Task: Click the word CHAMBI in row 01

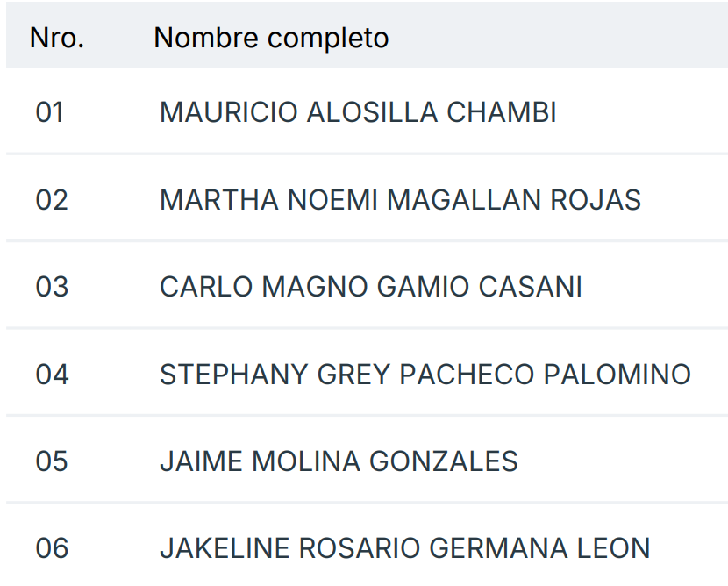Action: point(502,112)
